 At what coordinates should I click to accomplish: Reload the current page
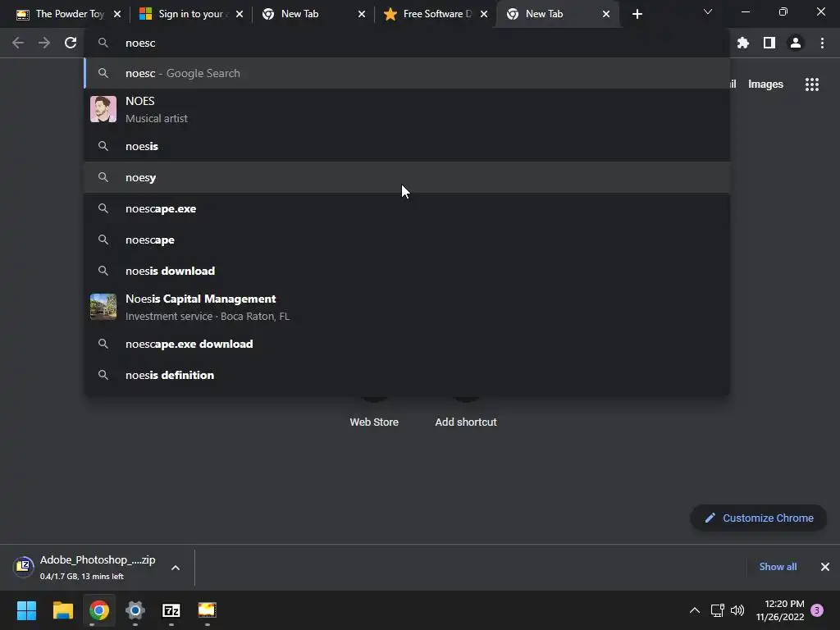(x=71, y=43)
